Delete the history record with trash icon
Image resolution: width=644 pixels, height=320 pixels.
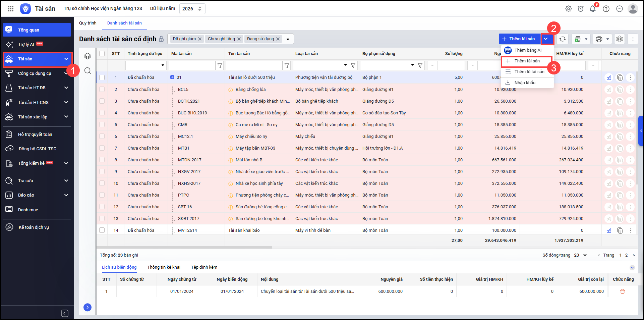pos(623,291)
